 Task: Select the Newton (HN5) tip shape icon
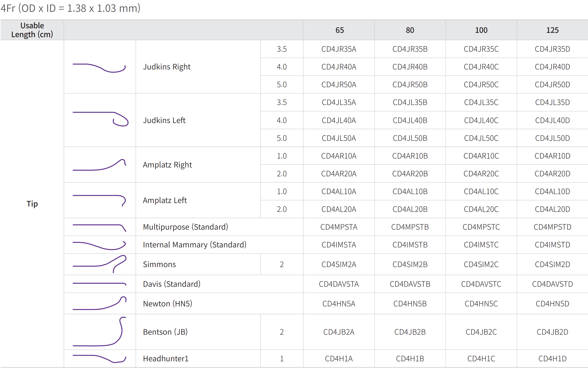[99, 303]
